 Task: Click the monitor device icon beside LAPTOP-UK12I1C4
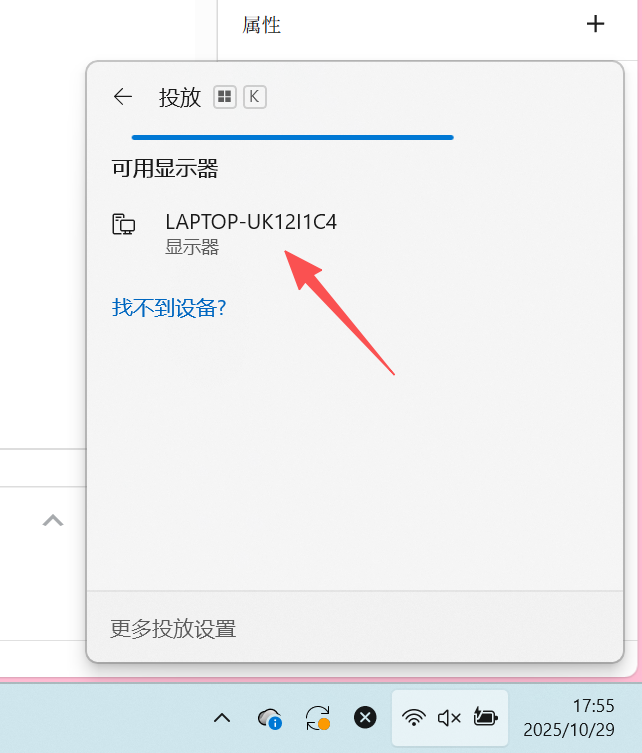(123, 224)
